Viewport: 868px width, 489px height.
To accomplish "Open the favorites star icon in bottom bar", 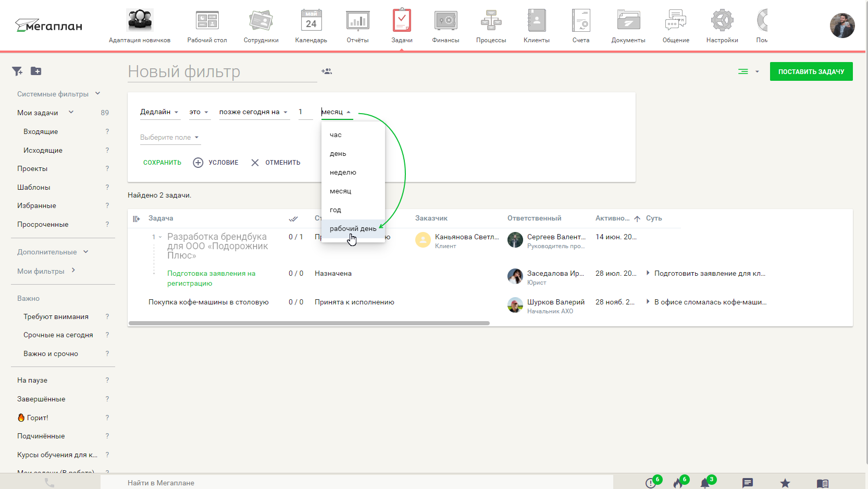I will pyautogui.click(x=785, y=483).
